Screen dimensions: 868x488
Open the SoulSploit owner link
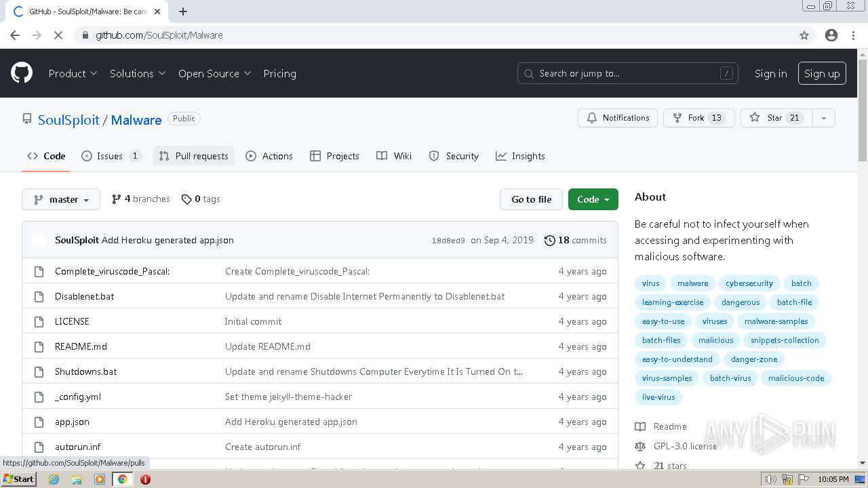(68, 120)
